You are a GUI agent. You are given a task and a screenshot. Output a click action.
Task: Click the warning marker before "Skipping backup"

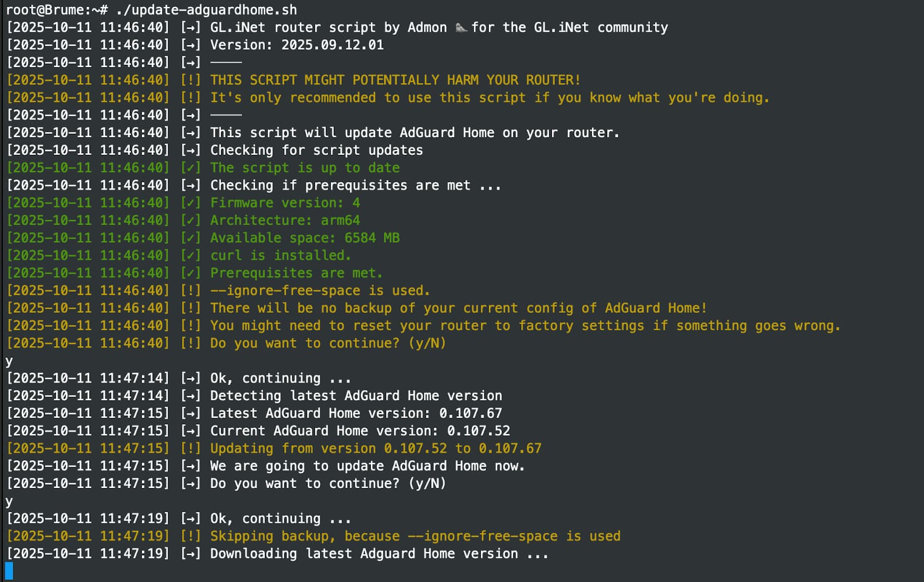190,536
